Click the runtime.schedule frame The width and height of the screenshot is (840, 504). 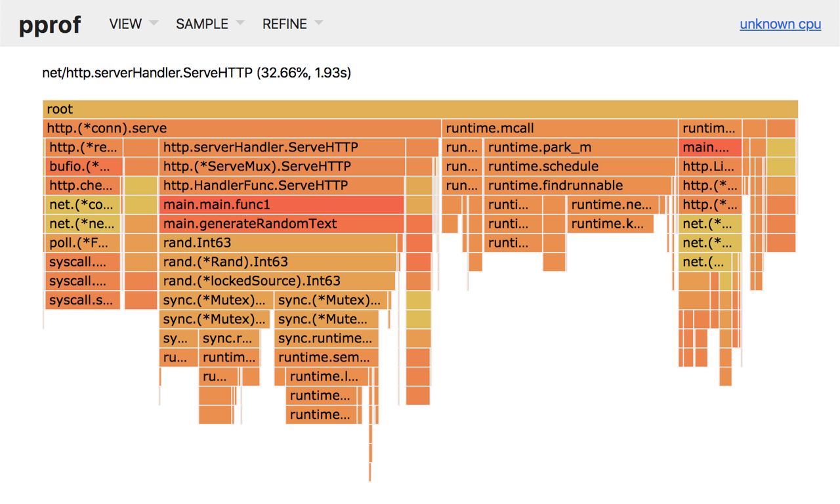[x=579, y=166]
